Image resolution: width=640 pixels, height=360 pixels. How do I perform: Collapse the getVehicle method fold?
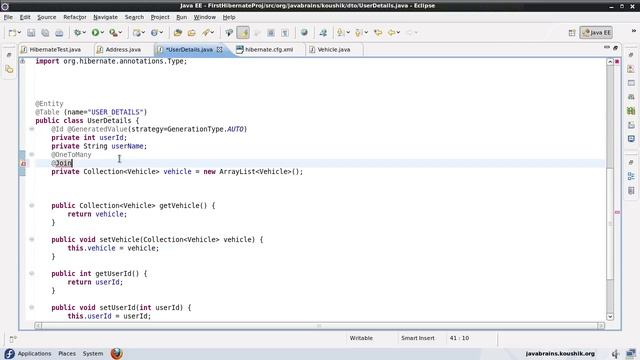click(31, 205)
